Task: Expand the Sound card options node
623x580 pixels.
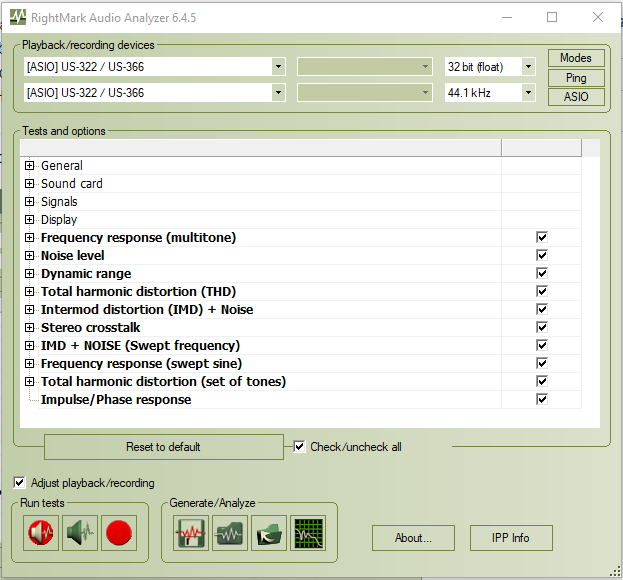Action: 29,183
